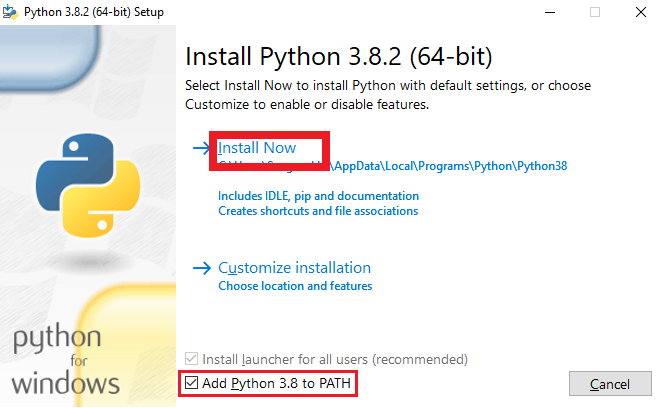Click the 'python for windows' banner text
This screenshot has width=663, height=408.
point(66,360)
